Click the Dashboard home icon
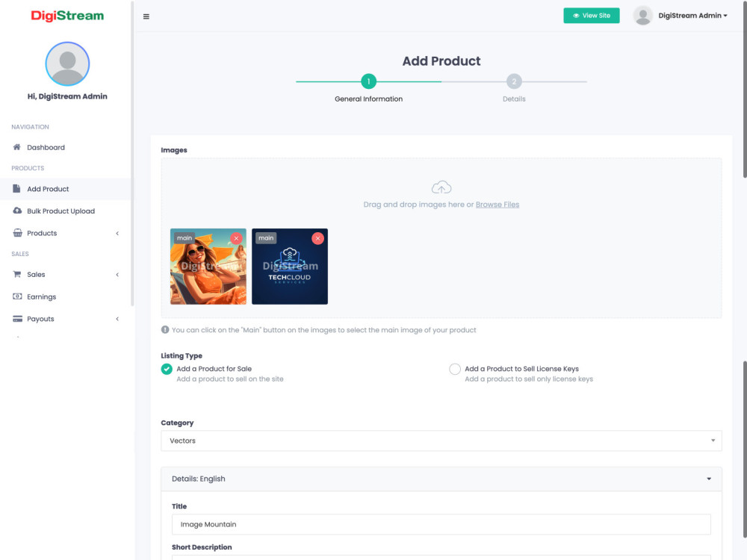 16,147
